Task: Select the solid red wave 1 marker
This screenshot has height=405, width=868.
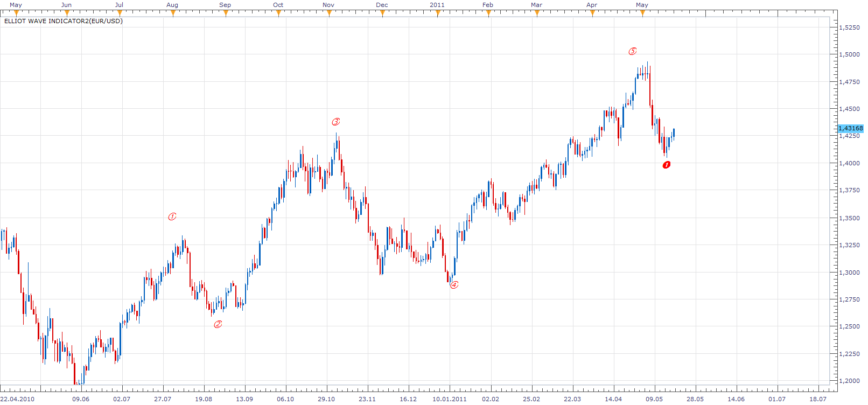Action: tap(667, 165)
